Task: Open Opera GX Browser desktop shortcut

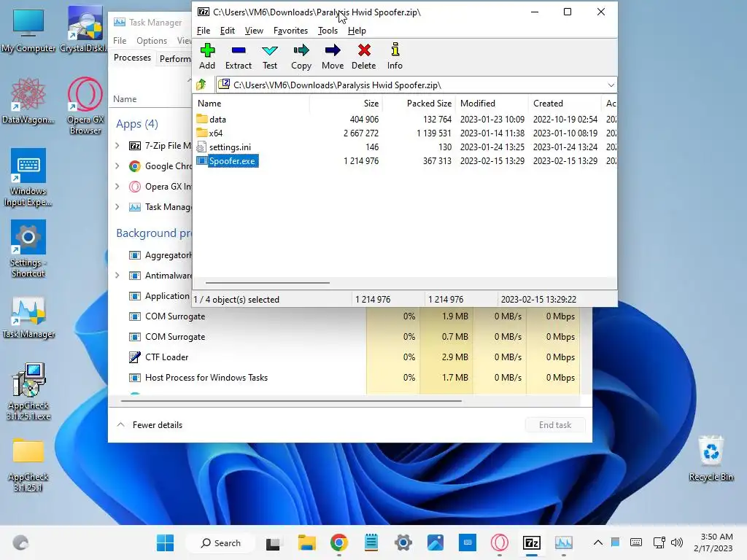Action: click(85, 106)
